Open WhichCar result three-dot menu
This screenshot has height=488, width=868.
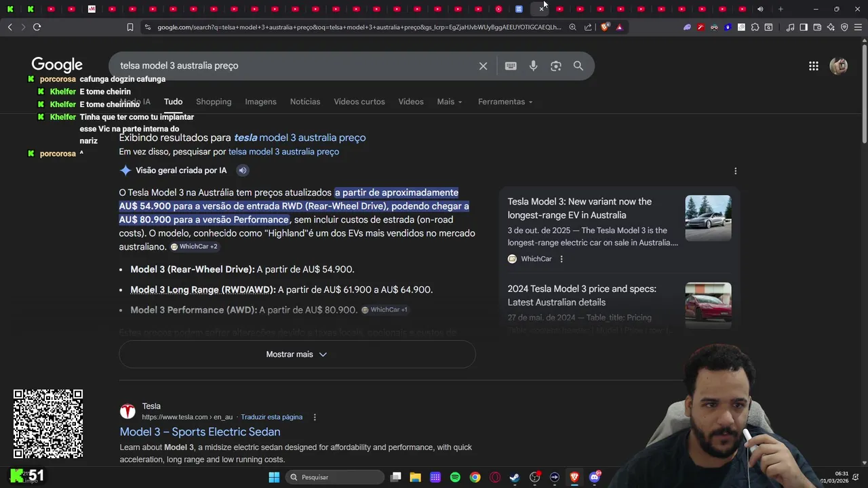[x=561, y=259]
